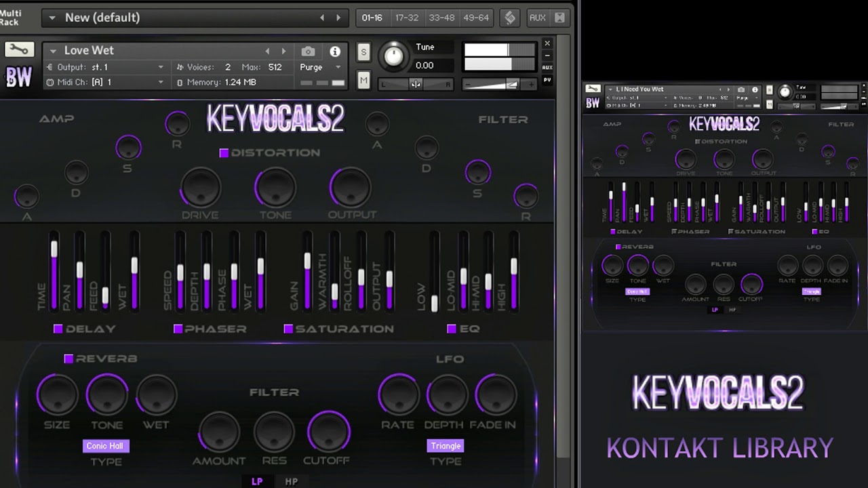Select the HP filter tab
This screenshot has width=868, height=488.
coord(291,481)
